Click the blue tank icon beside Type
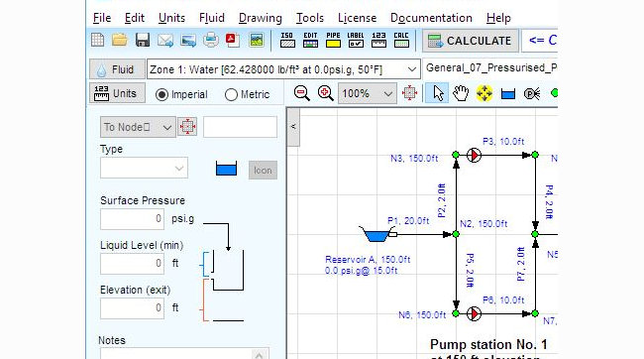 pos(226,169)
